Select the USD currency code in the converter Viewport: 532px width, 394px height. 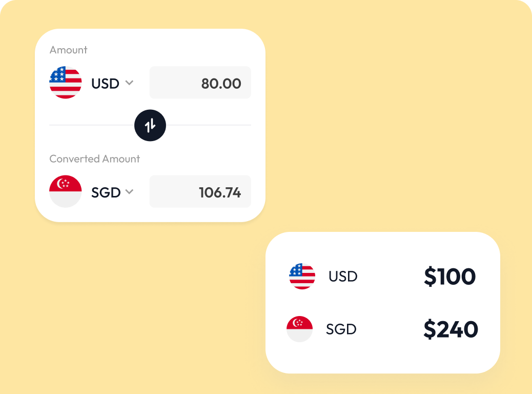(x=105, y=83)
